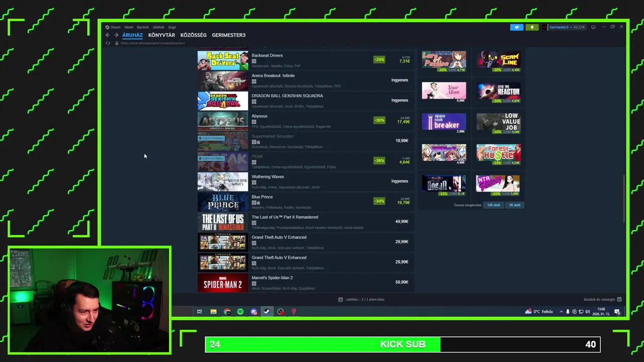Select the PEAK game title

click(257, 156)
